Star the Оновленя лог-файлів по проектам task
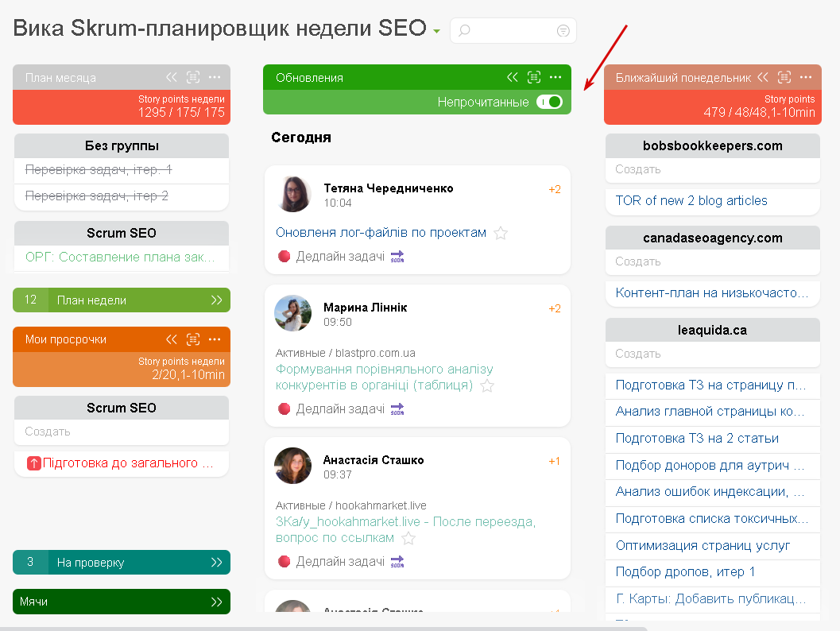The width and height of the screenshot is (840, 631). coord(501,233)
